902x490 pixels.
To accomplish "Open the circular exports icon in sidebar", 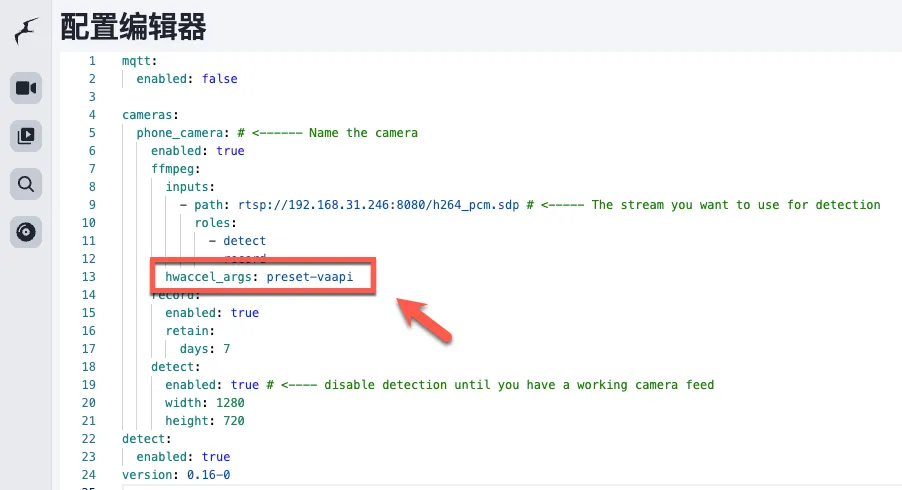I will [27, 232].
